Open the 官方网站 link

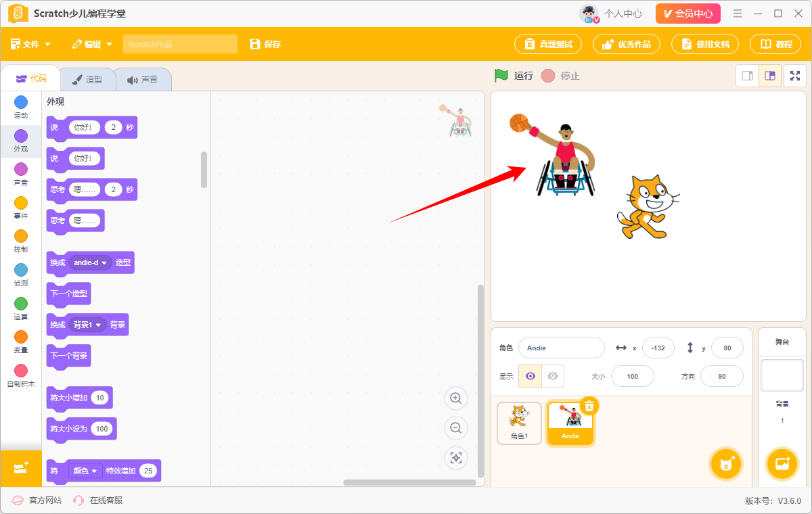point(37,500)
